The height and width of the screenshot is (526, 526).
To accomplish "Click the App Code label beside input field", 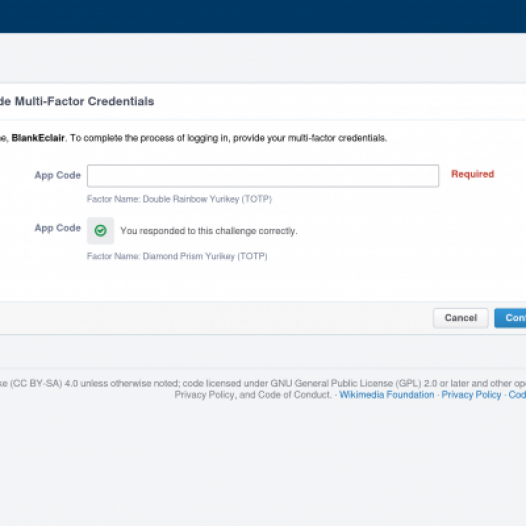I will tap(58, 175).
